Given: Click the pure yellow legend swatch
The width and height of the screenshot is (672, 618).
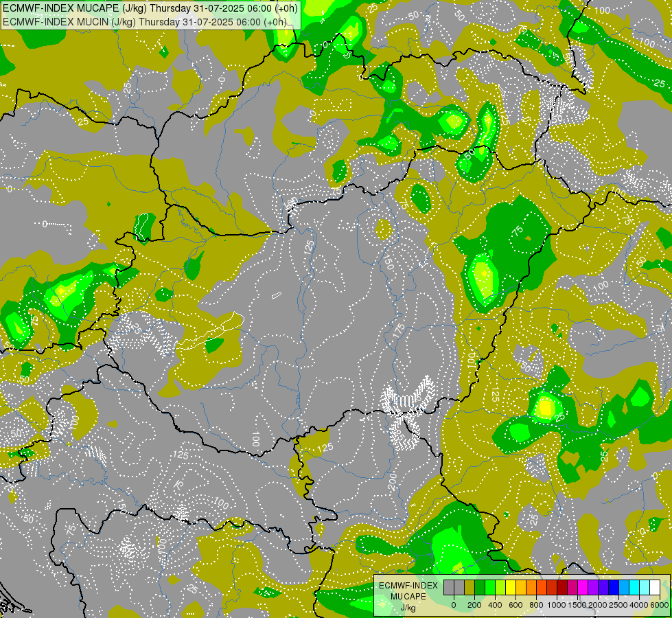Looking at the screenshot, I should 511,587.
